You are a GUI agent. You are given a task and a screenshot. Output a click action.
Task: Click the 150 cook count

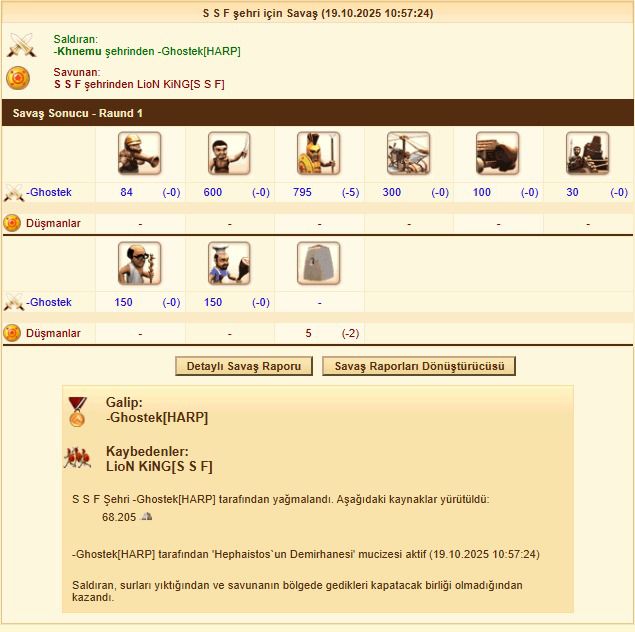(213, 302)
